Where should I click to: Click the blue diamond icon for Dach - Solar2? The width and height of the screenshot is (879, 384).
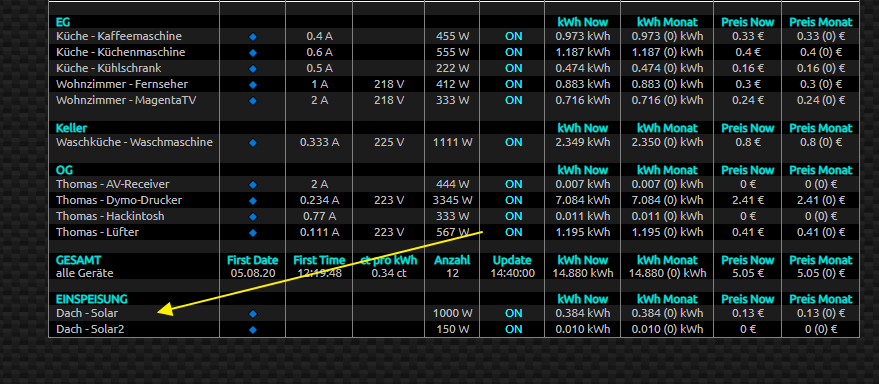(x=253, y=330)
